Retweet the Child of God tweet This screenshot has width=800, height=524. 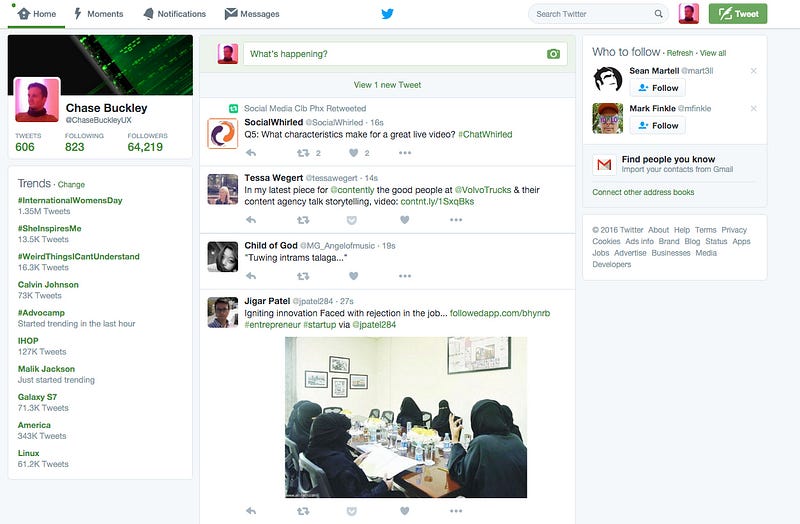coord(303,276)
